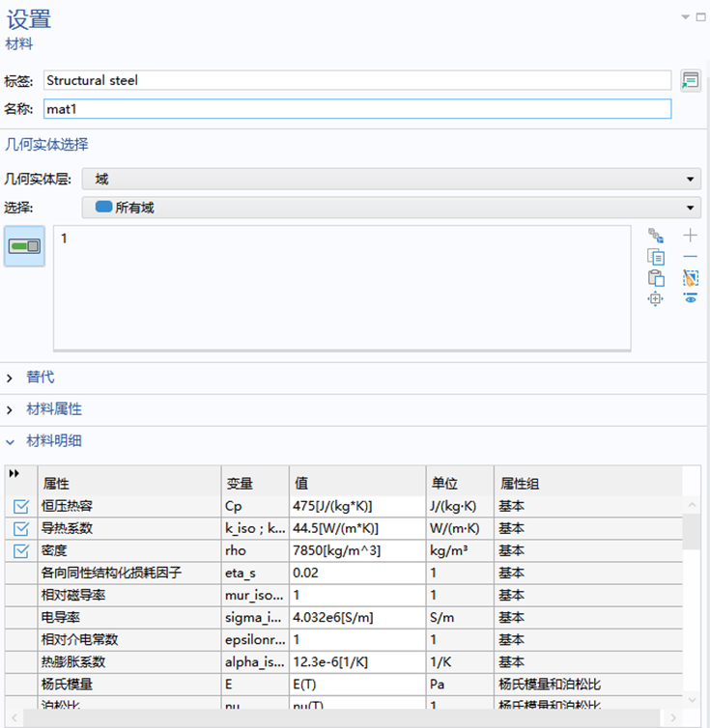The image size is (710, 728).
Task: Toggle the checkbox for 密度
Action: tap(21, 550)
